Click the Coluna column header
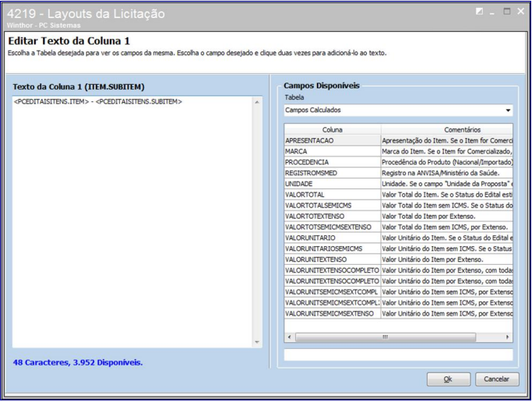 click(x=333, y=129)
